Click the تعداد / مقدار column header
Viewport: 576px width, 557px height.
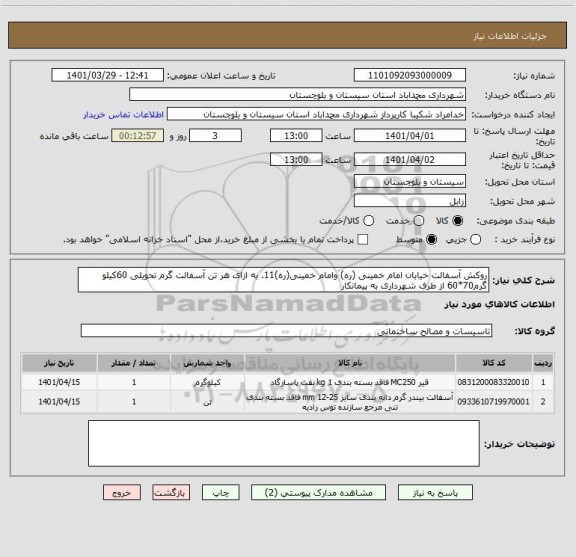click(x=134, y=363)
